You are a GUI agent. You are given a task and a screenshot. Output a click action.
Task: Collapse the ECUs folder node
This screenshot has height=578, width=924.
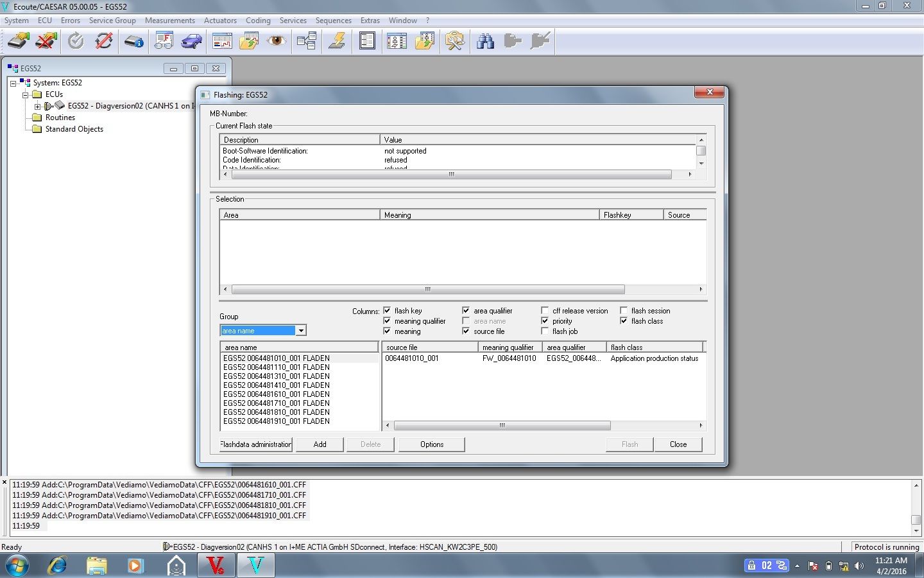click(x=26, y=94)
